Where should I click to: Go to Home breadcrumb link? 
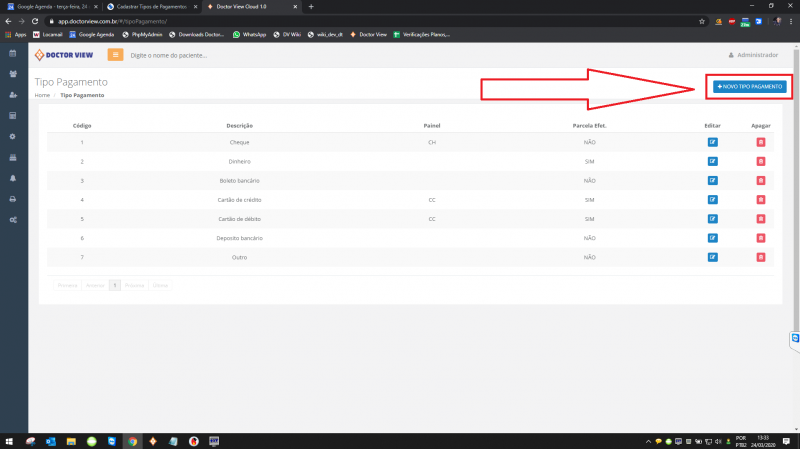[x=42, y=95]
